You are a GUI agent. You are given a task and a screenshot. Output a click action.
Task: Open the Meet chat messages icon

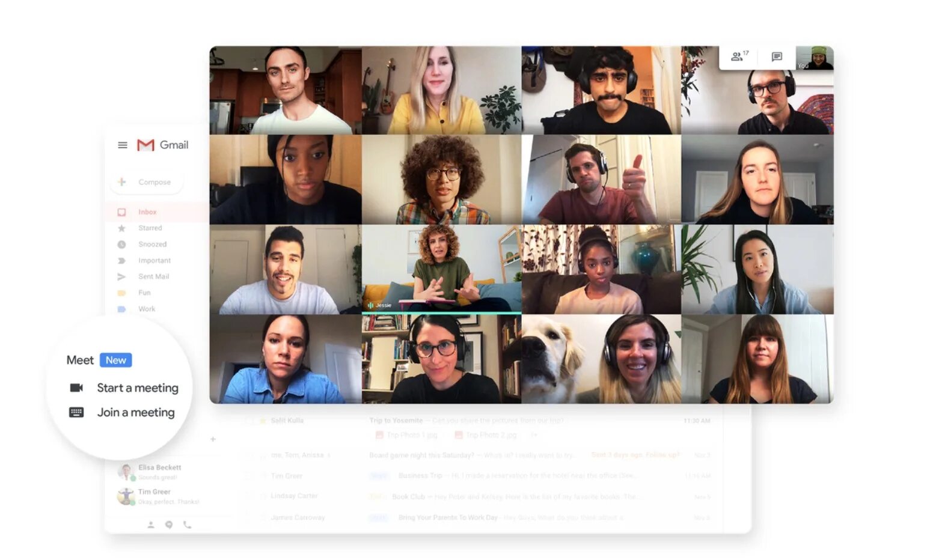777,56
